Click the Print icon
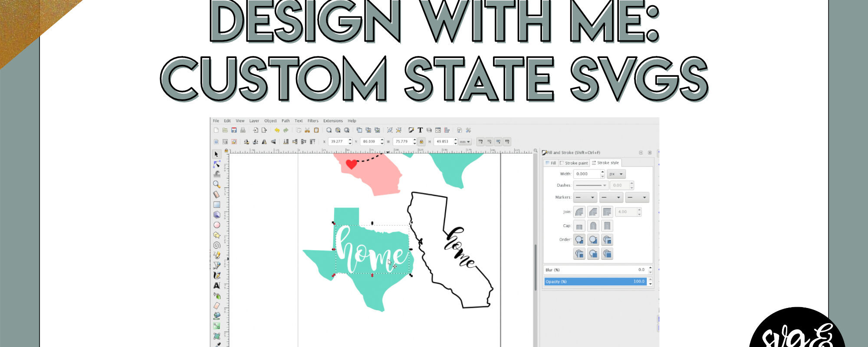 pos(243,130)
